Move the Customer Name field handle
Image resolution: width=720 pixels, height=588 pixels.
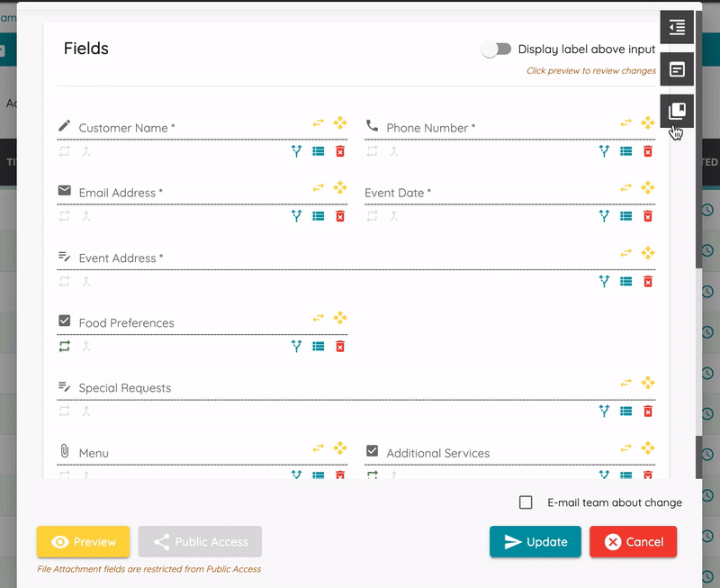click(340, 122)
